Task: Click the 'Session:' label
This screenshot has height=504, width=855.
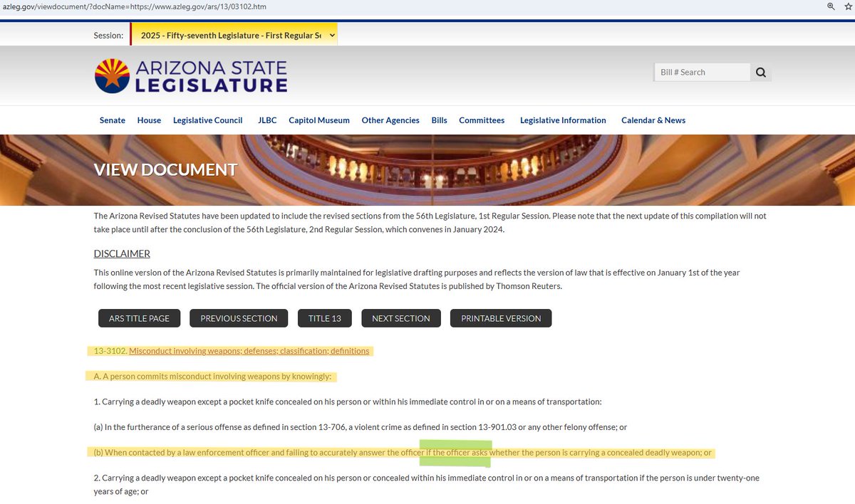Action: pyautogui.click(x=108, y=36)
